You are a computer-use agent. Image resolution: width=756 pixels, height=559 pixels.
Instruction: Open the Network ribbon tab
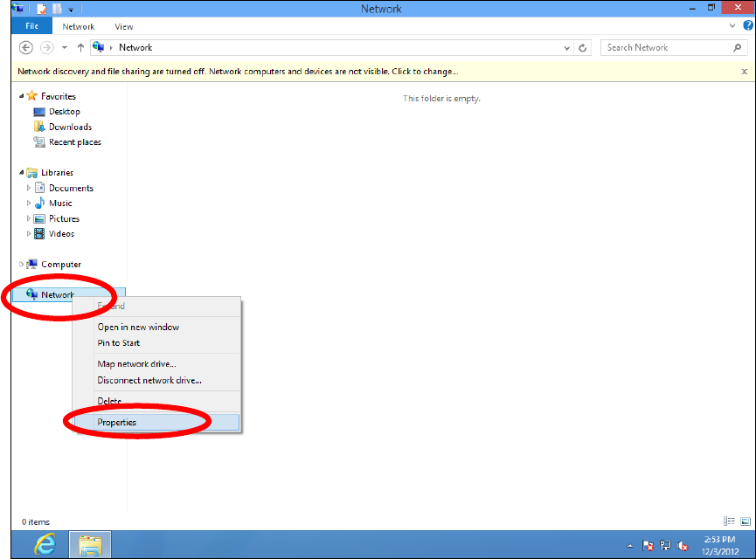(78, 26)
